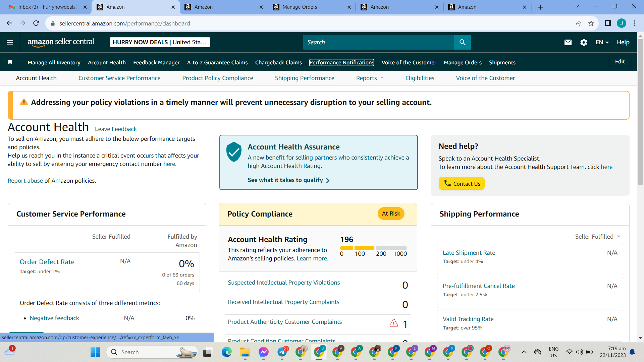
Task: Click the favorites bar bookmark flag icon
Action: 10,62
